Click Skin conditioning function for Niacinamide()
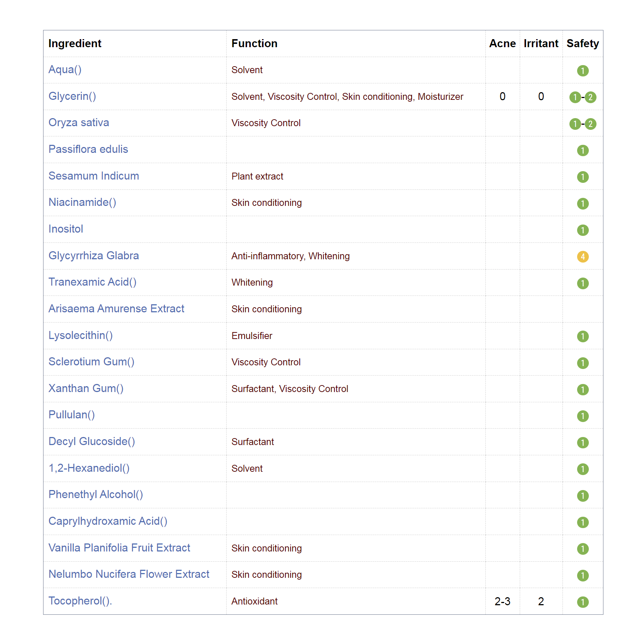The width and height of the screenshot is (644, 644). point(267,203)
